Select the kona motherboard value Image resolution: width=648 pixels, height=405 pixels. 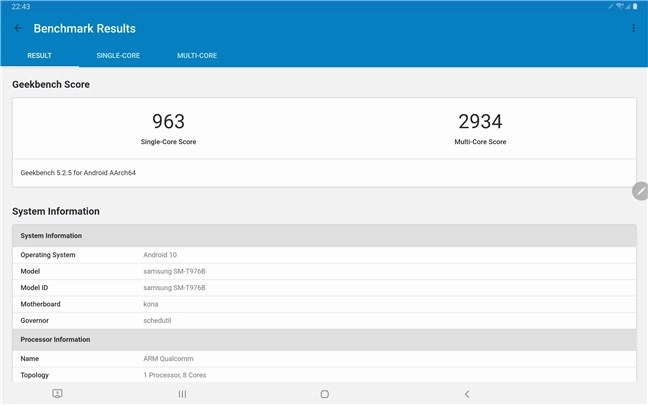click(151, 304)
